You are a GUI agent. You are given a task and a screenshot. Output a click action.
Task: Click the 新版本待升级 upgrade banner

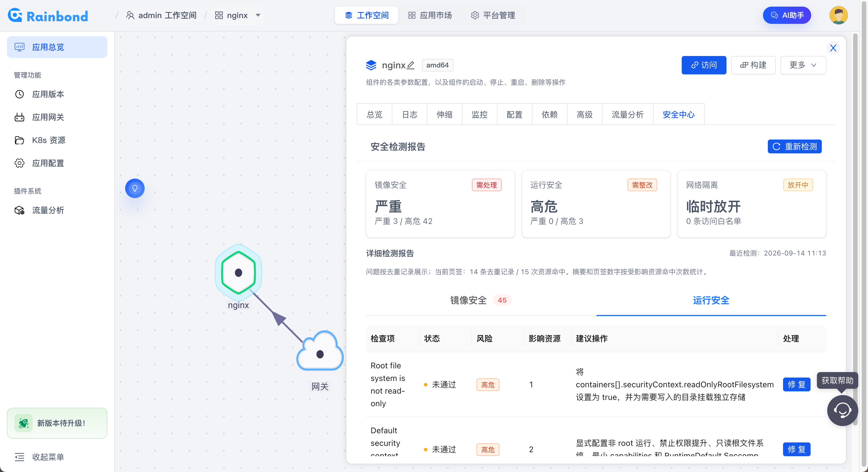tap(57, 423)
